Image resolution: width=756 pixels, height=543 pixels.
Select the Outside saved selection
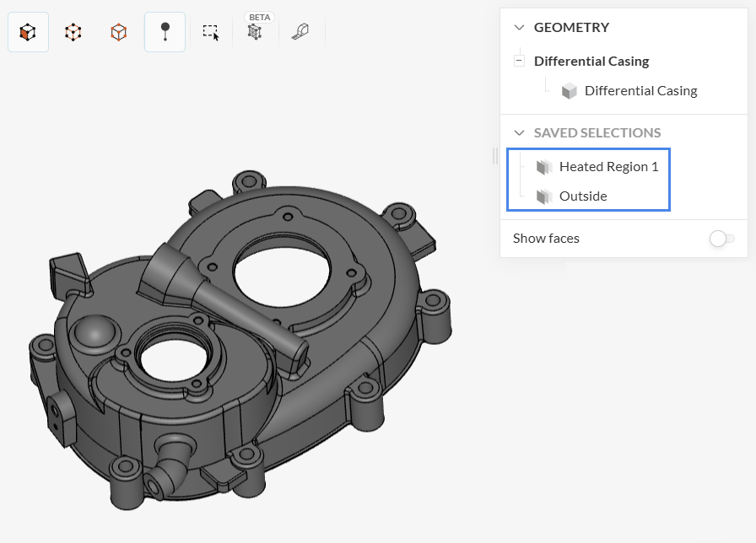(583, 196)
